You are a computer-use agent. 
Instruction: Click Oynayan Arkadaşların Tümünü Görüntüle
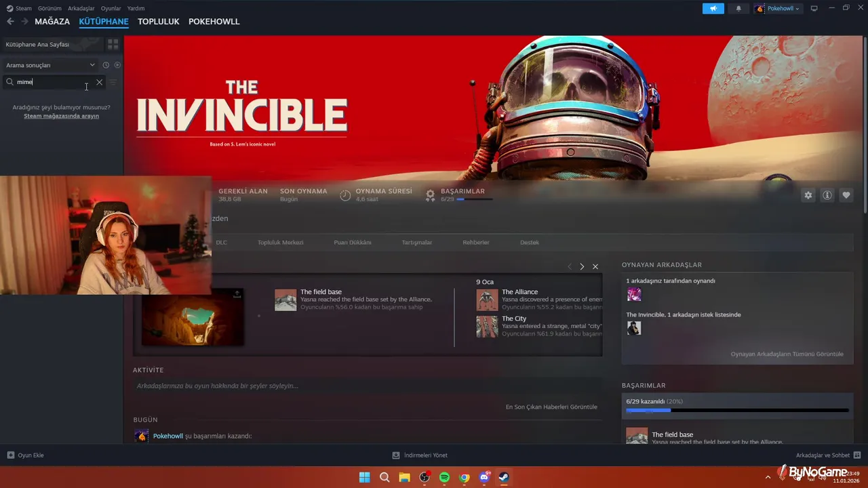(x=787, y=354)
